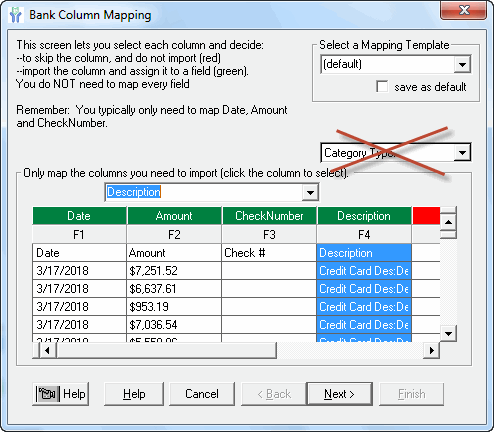Toggle the save as default checkbox
The width and height of the screenshot is (494, 432).
pyautogui.click(x=382, y=86)
